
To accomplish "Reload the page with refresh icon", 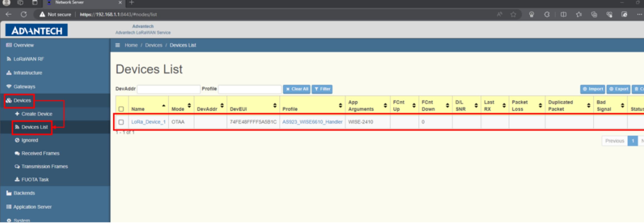I will tap(24, 14).
